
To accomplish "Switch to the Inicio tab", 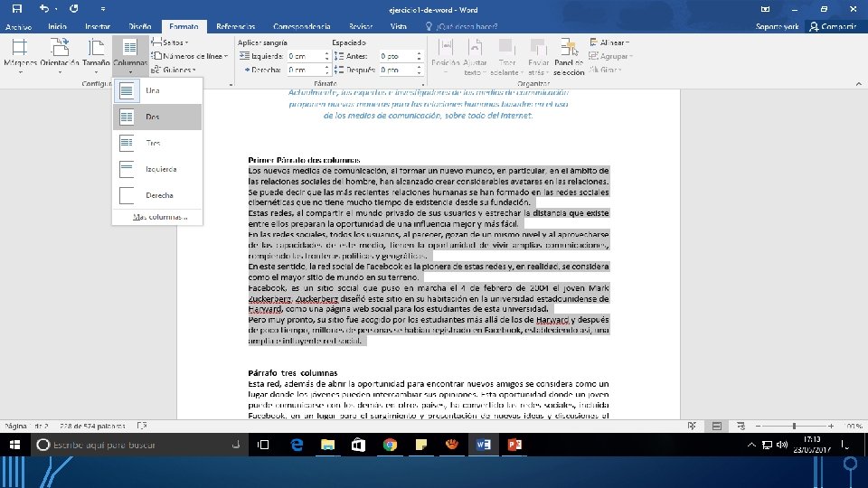I will 58,26.
